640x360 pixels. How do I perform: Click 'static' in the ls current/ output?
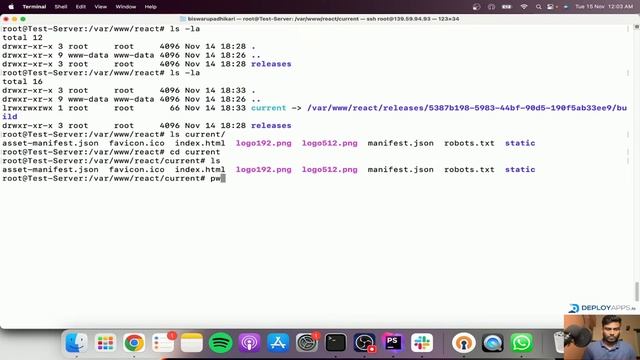pyautogui.click(x=520, y=143)
